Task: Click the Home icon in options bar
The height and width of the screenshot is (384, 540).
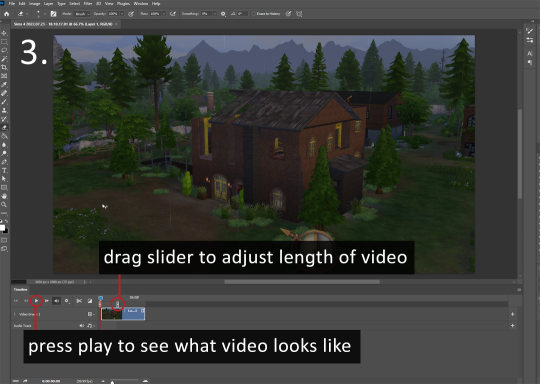Action: point(7,14)
